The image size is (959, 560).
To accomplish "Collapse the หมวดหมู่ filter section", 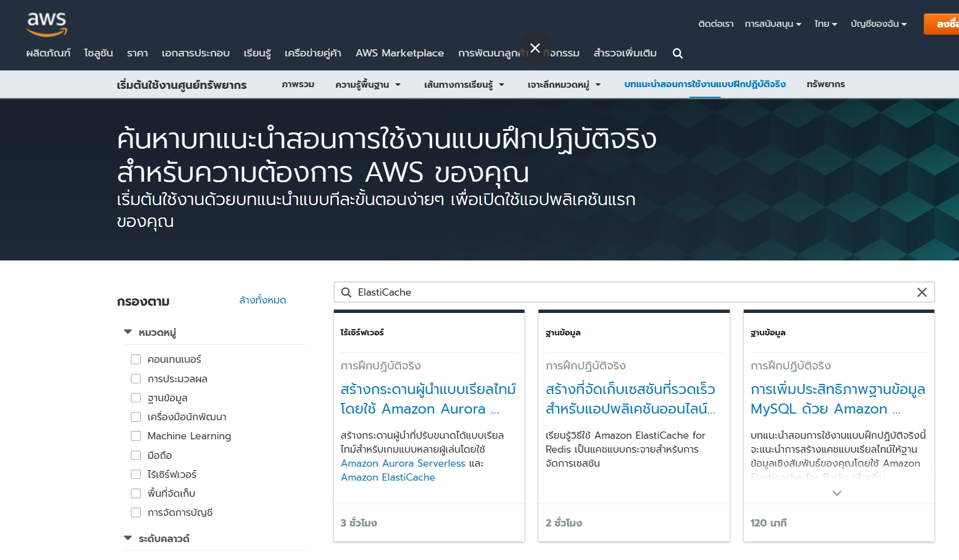I will pos(127,332).
